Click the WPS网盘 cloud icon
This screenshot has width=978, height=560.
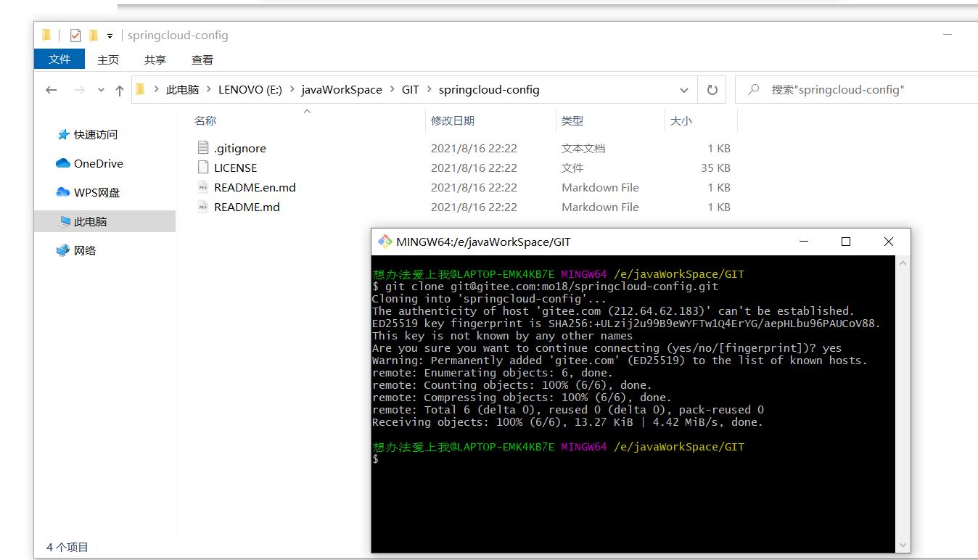point(63,192)
